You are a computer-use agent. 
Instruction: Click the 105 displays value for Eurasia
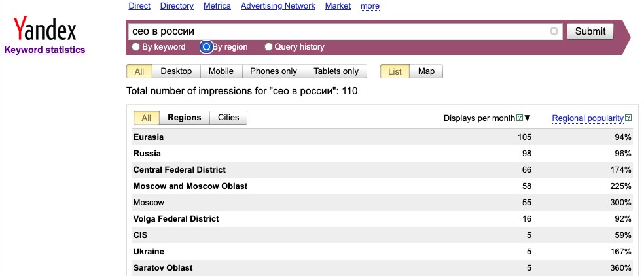coord(524,137)
